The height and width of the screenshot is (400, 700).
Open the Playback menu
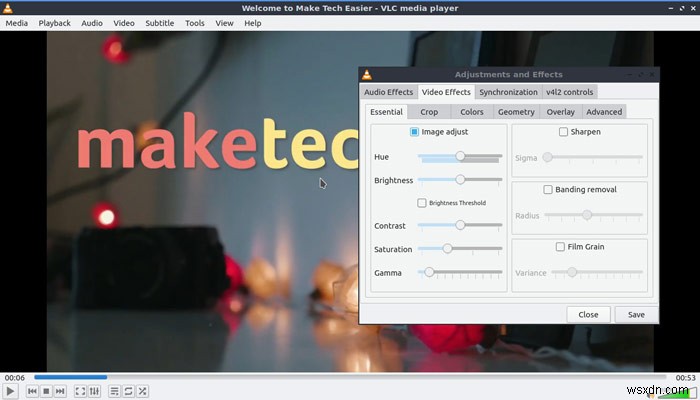[x=54, y=23]
